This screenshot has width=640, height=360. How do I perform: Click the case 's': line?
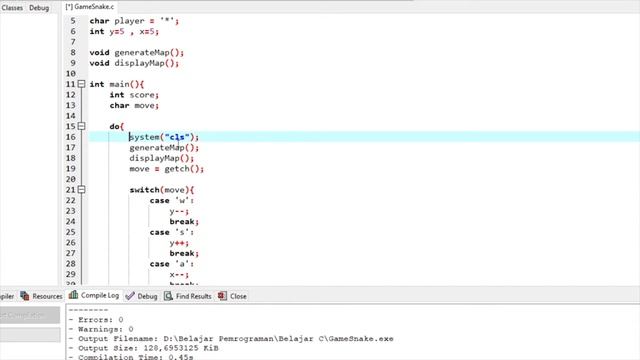point(171,232)
